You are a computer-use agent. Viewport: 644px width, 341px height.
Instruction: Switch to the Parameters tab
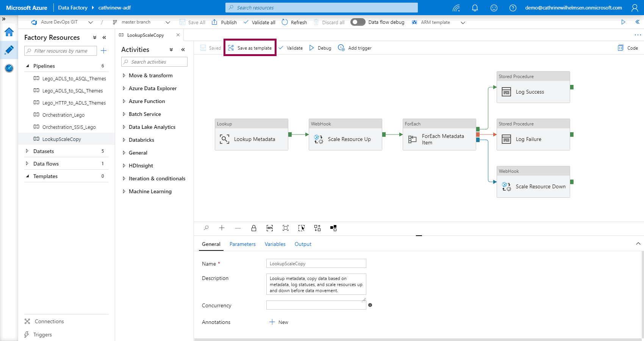tap(242, 244)
